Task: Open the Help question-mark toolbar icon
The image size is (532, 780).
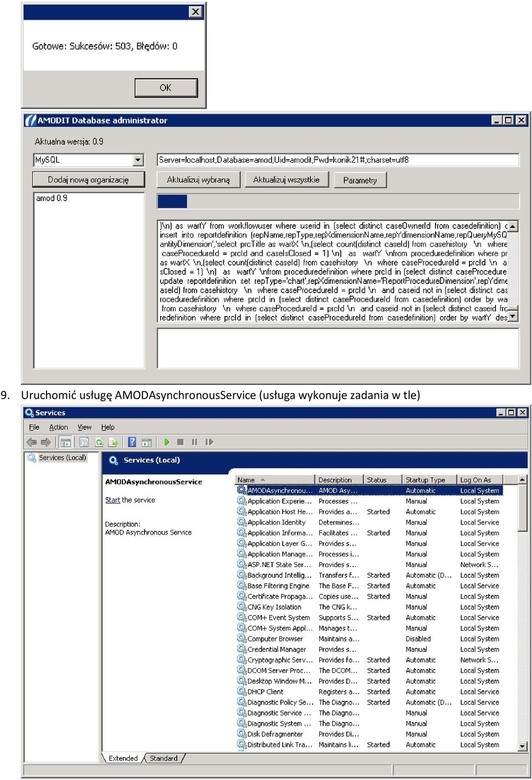Action: (x=132, y=442)
